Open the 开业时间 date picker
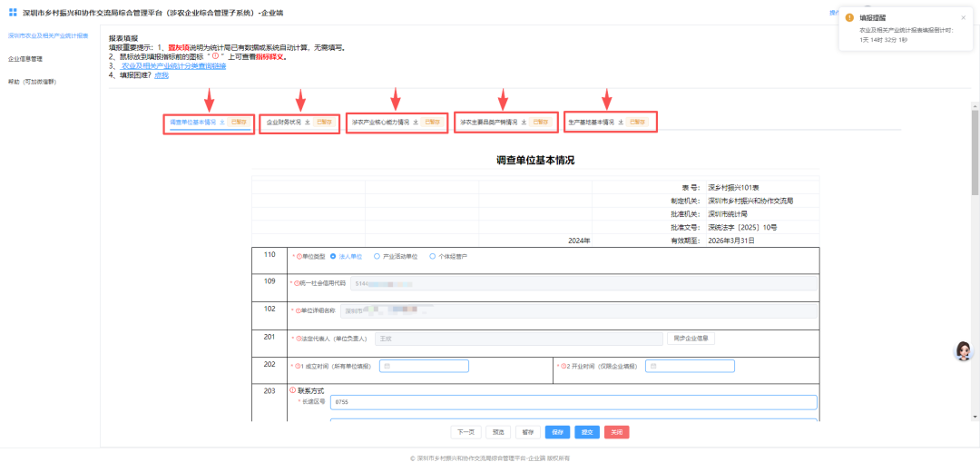Screen dimensions: 980x472 690,366
